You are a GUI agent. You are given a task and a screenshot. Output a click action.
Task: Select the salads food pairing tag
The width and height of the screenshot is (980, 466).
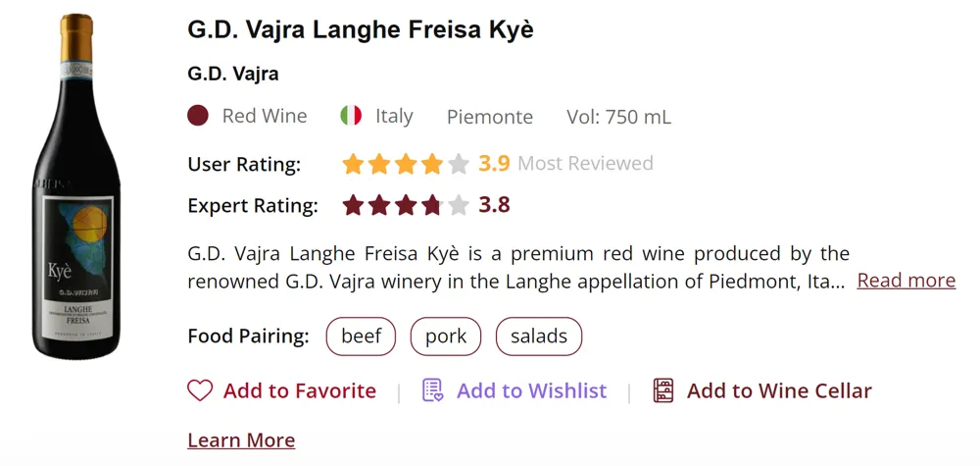[x=539, y=337]
